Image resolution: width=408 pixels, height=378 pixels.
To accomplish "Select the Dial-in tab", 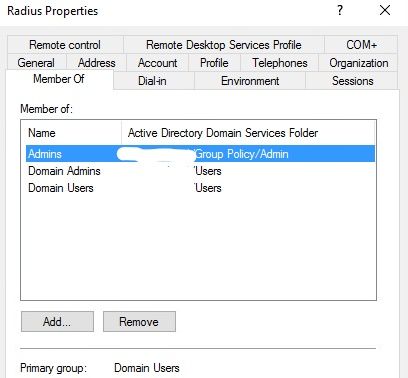I will pos(152,81).
